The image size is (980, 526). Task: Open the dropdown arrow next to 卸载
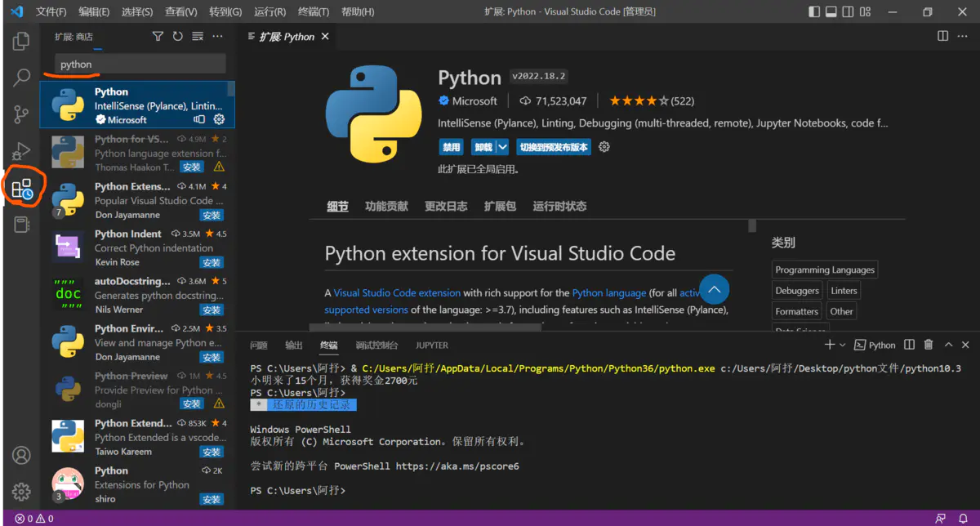point(502,147)
